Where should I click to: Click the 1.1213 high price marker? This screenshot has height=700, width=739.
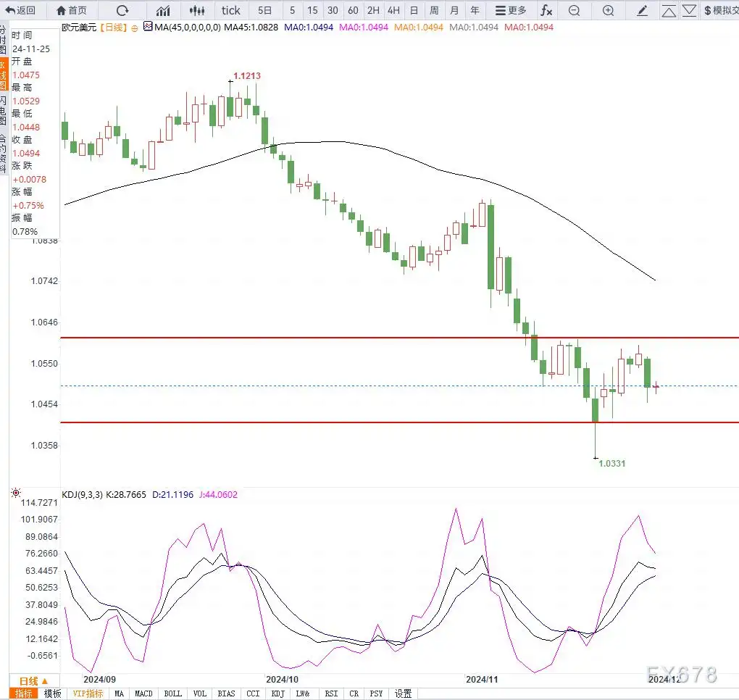pos(247,76)
